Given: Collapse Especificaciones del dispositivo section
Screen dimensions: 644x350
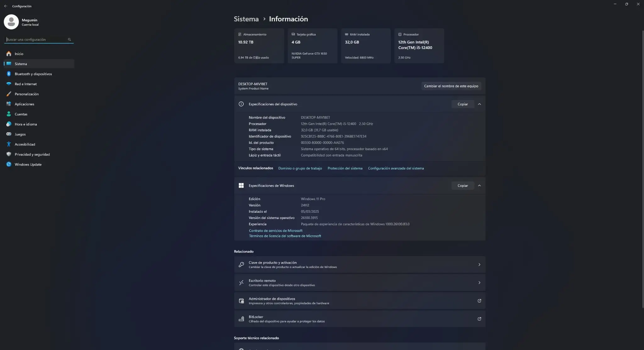Looking at the screenshot, I should [479, 104].
